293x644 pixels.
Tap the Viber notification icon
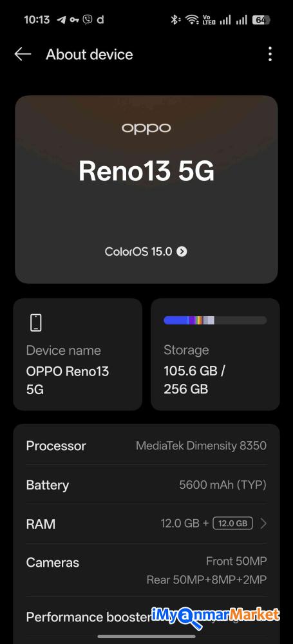(x=87, y=19)
